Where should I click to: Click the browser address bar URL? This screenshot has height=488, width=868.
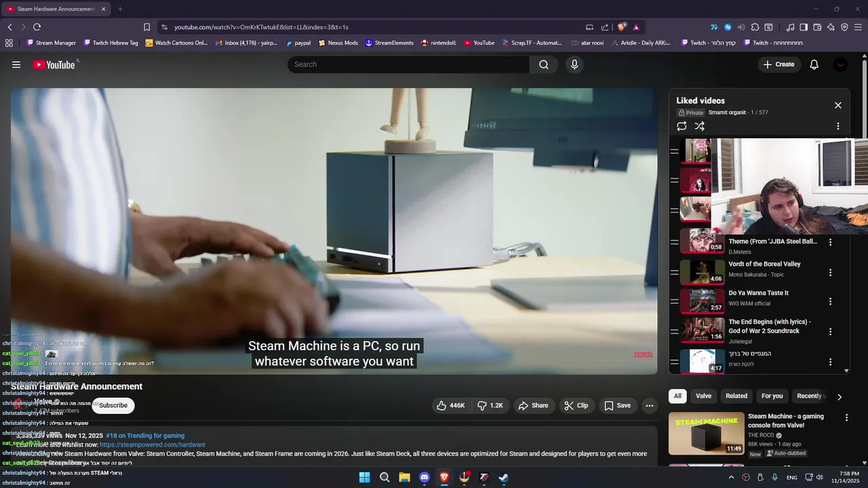261,27
